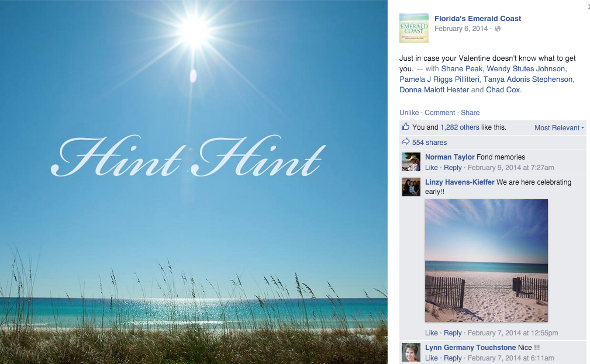View the 554 shares list
Image resolution: width=590 pixels, height=364 pixels.
[x=429, y=143]
